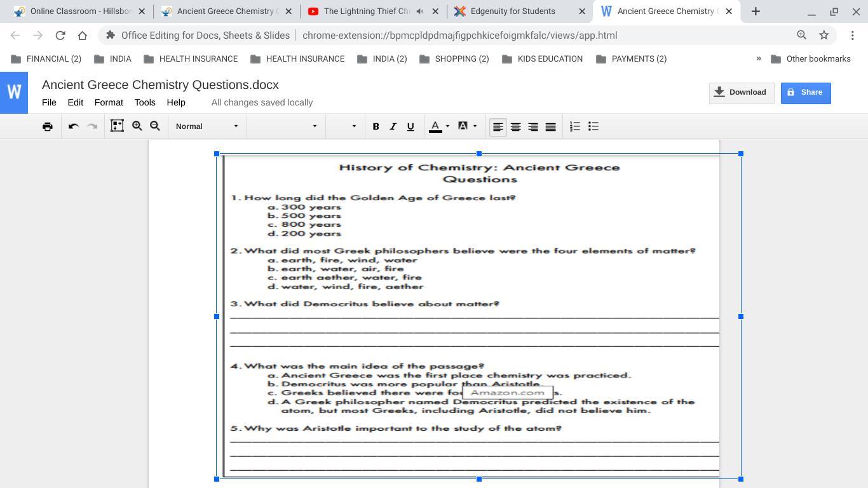This screenshot has height=488, width=868.
Task: Toggle italic formatting
Action: tap(393, 126)
